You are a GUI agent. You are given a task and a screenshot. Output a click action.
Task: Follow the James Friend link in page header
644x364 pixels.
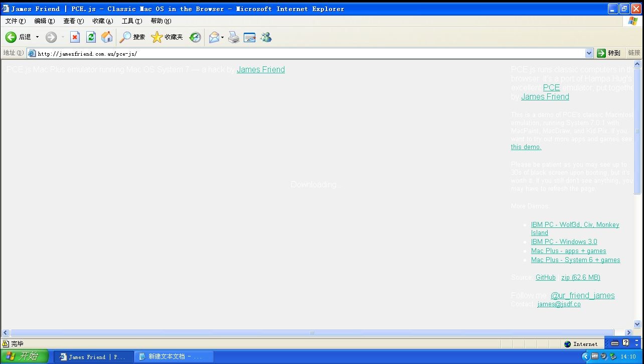point(261,70)
